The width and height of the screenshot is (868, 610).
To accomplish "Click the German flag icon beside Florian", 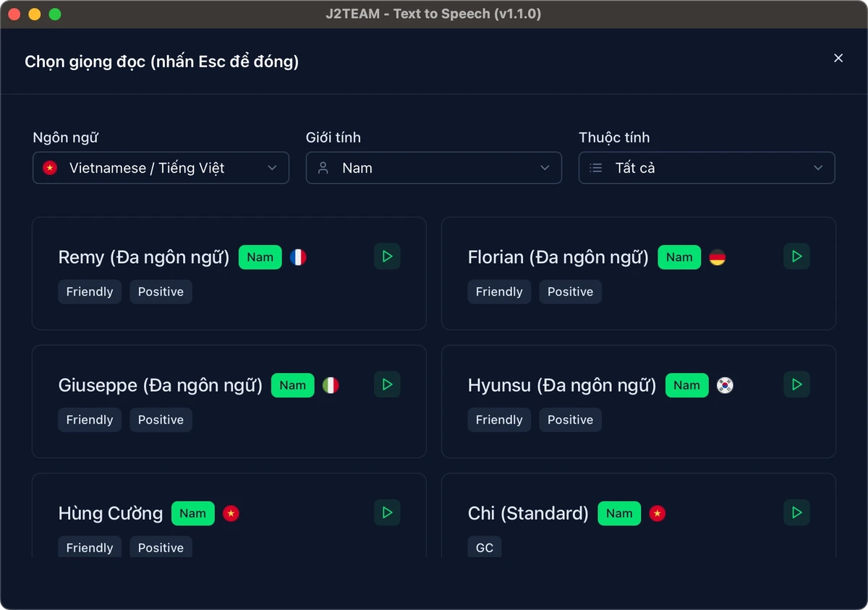I will tap(717, 257).
